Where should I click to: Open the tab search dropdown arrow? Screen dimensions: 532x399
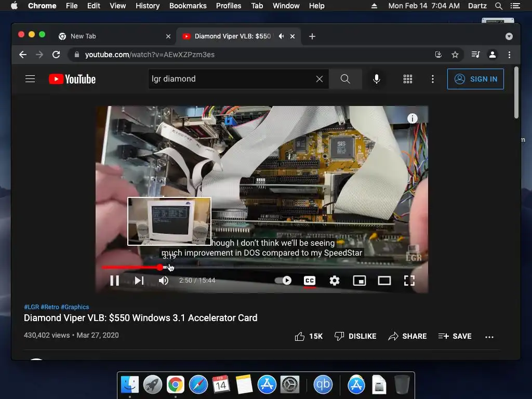[x=509, y=36]
